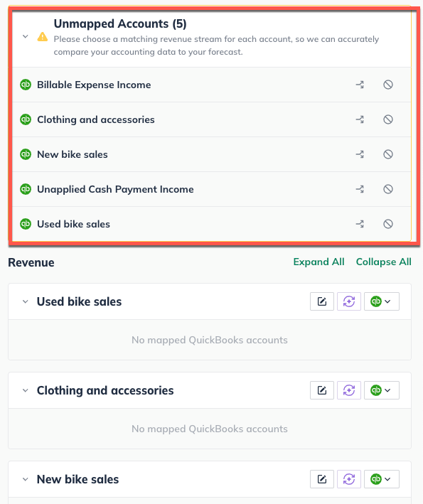Select unmapped Unapplied Cash Payment Income row
Viewport: 423px width, 504px height.
coord(212,189)
